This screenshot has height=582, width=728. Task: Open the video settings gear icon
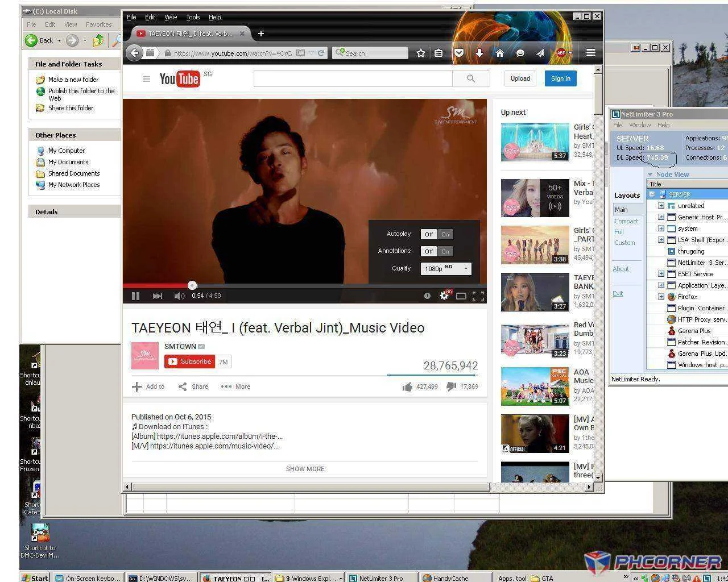(444, 296)
